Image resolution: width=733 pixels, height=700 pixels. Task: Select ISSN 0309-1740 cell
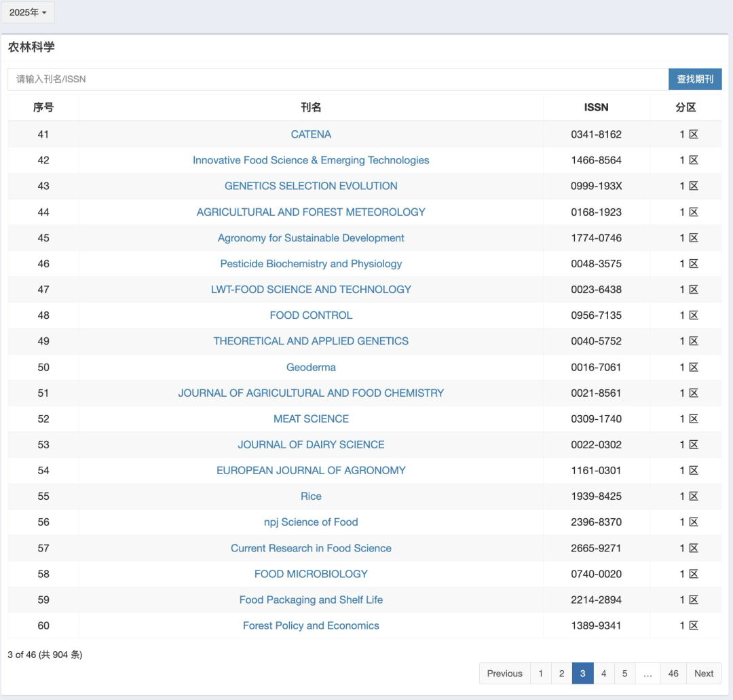(596, 419)
